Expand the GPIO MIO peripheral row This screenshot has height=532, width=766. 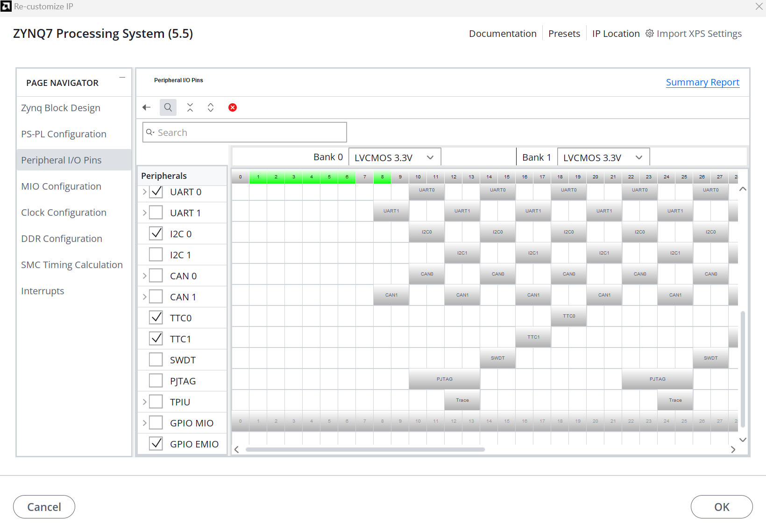click(144, 423)
